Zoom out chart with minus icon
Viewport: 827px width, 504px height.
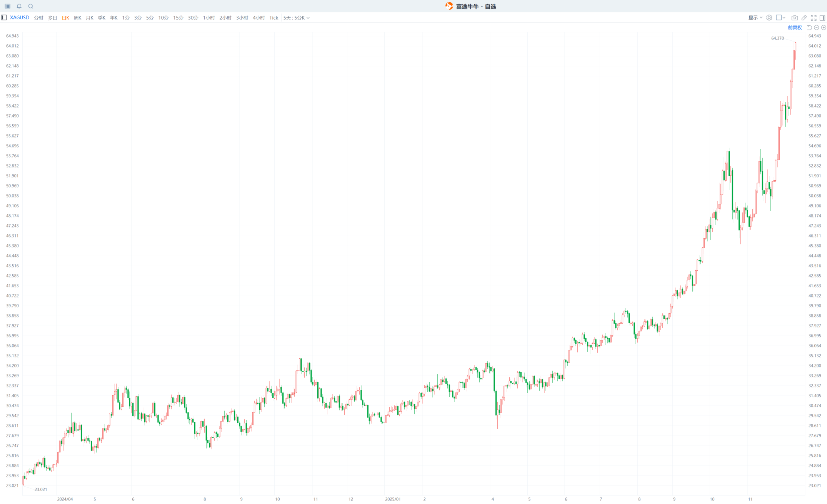coord(817,28)
